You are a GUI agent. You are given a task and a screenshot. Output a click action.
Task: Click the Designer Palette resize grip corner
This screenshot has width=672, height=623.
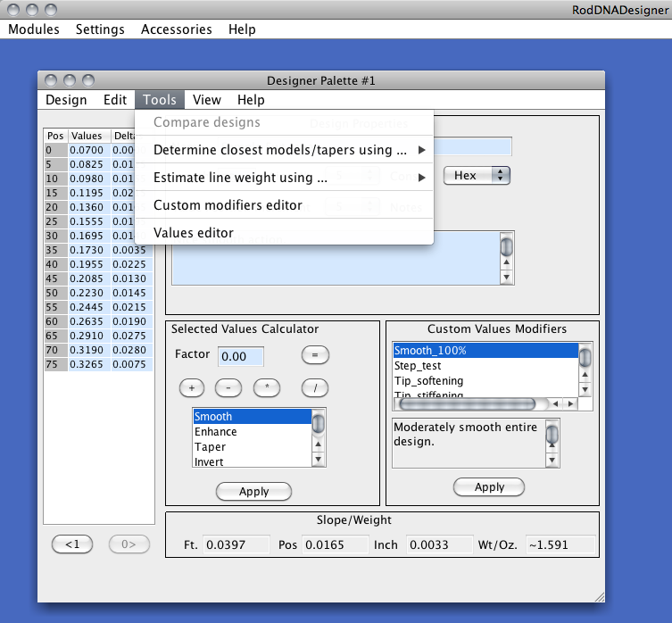pos(600,597)
